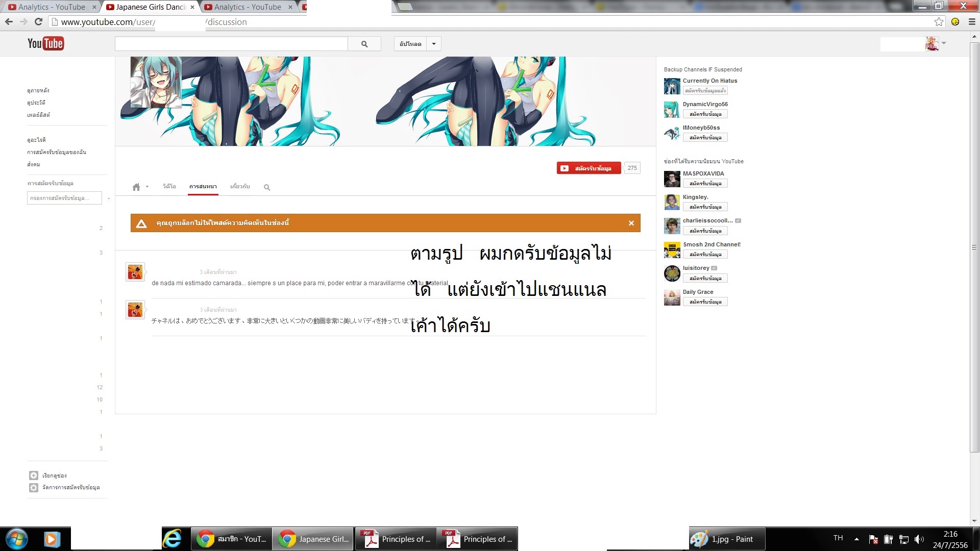Dismiss the orange warning banner
The width and height of the screenshot is (980, 551).
(631, 223)
